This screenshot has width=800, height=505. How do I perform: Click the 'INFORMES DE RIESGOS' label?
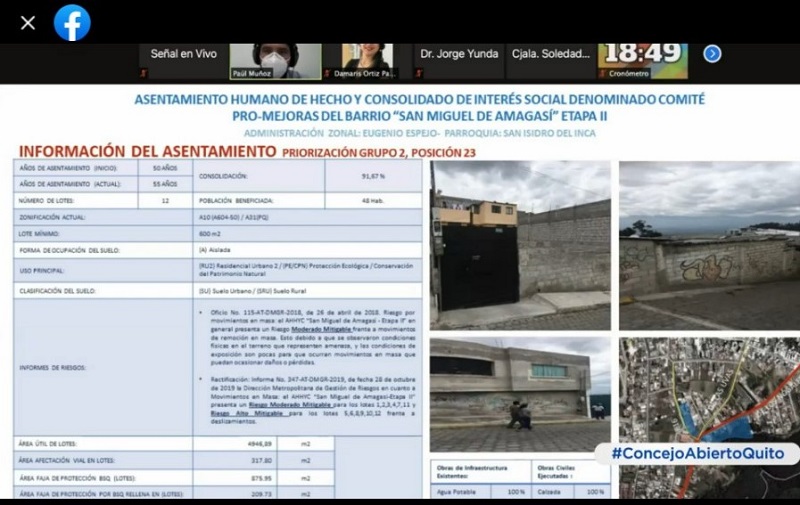(x=53, y=368)
